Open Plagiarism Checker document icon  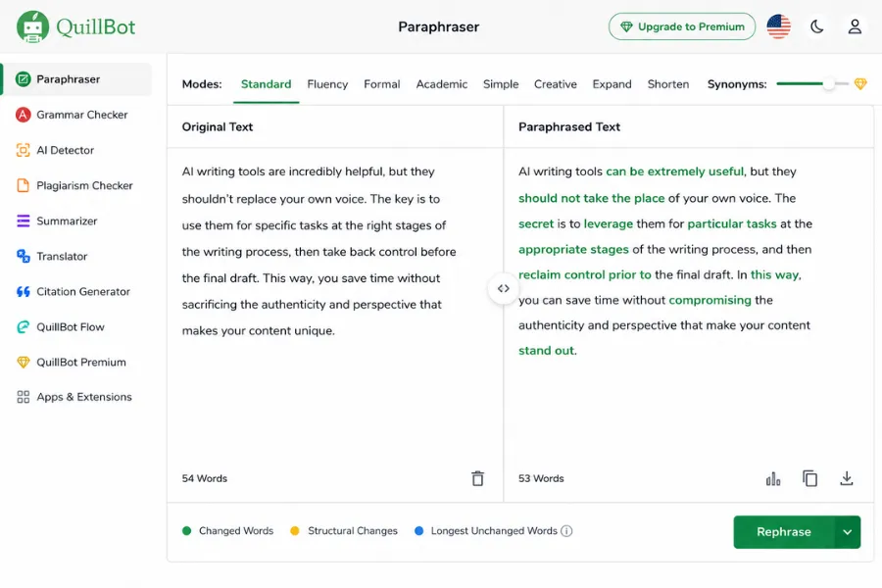24,185
